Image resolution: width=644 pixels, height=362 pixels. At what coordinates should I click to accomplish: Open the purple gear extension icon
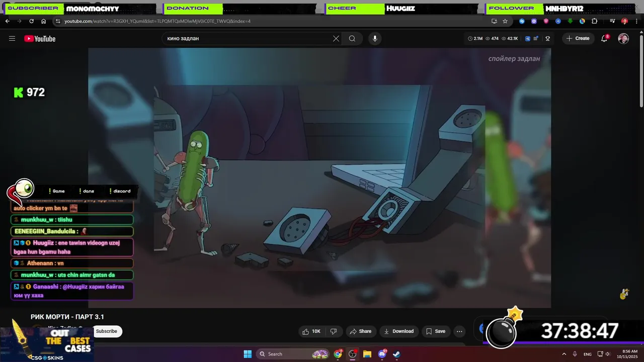tap(534, 21)
